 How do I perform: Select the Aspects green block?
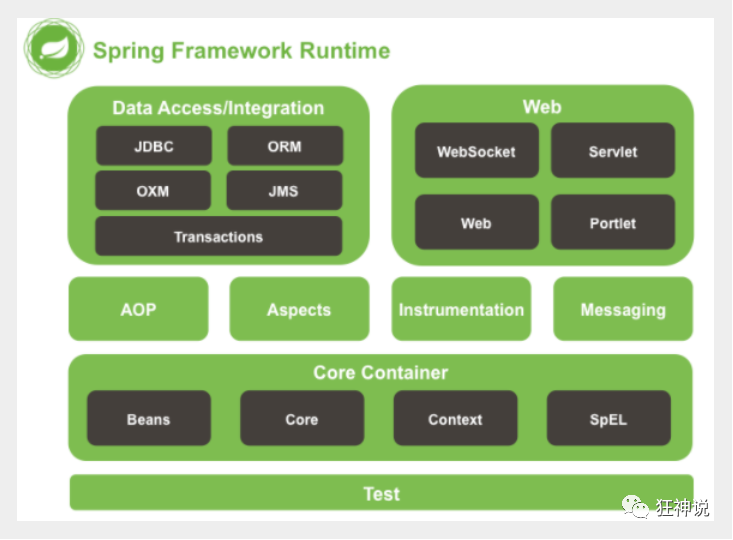click(299, 309)
